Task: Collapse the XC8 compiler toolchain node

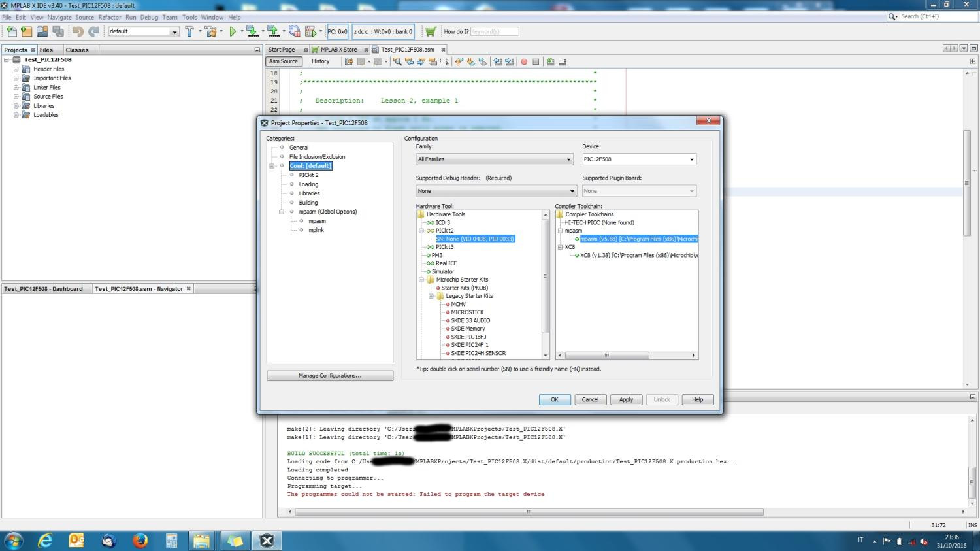Action: click(x=560, y=247)
